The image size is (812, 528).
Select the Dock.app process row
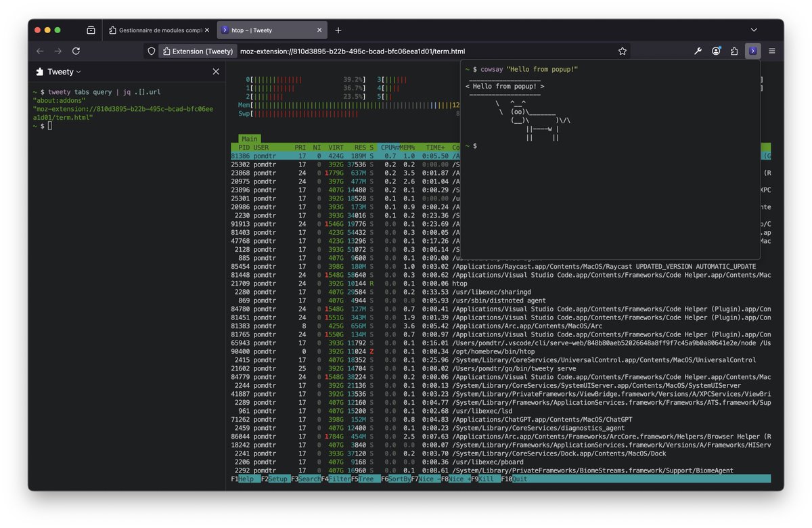tap(501, 453)
